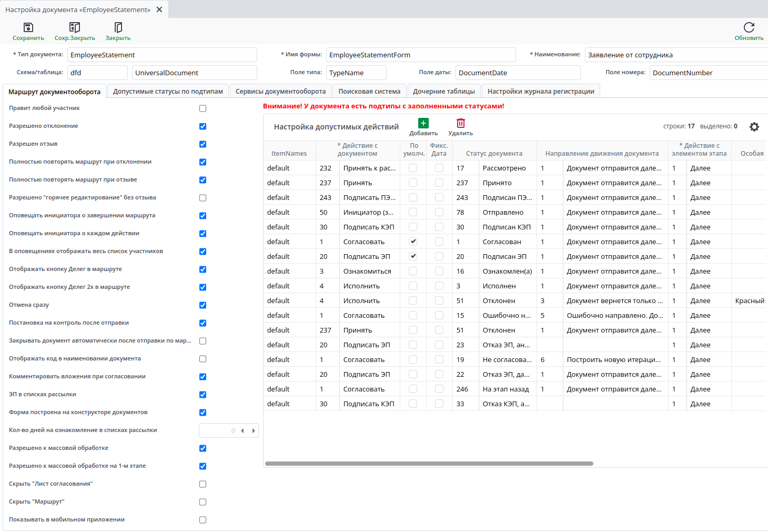Open the Дочерние таблицы tab

pyautogui.click(x=443, y=92)
